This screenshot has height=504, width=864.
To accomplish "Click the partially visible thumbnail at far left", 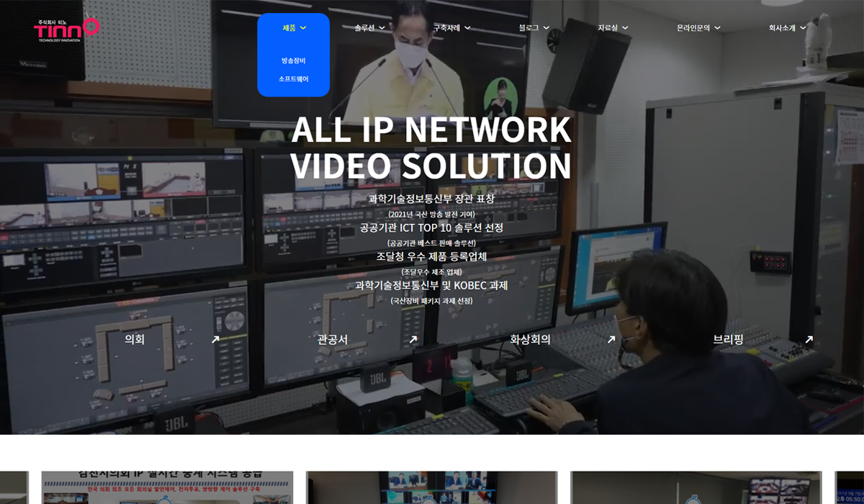I will point(14,487).
